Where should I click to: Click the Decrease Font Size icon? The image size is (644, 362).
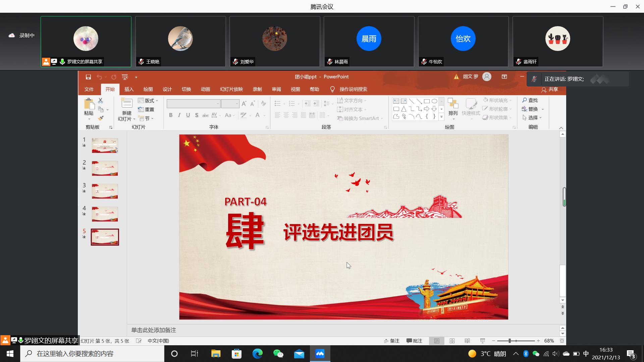pos(253,104)
